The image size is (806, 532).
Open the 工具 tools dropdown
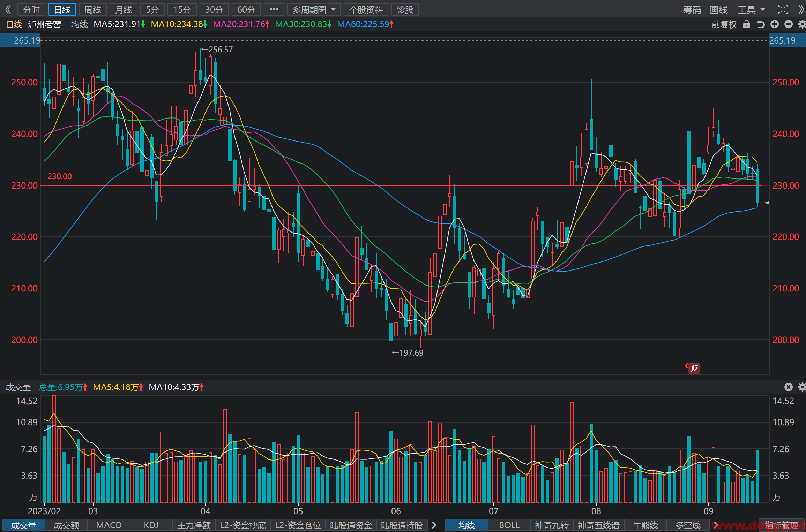pyautogui.click(x=751, y=10)
